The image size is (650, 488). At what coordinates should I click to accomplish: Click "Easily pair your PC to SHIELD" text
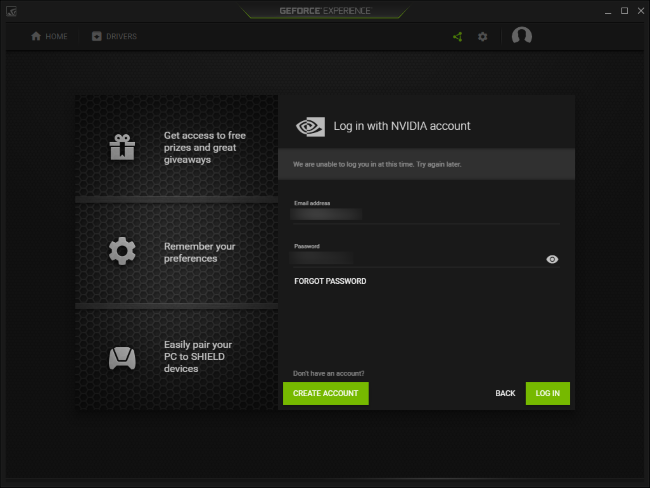[x=198, y=357]
